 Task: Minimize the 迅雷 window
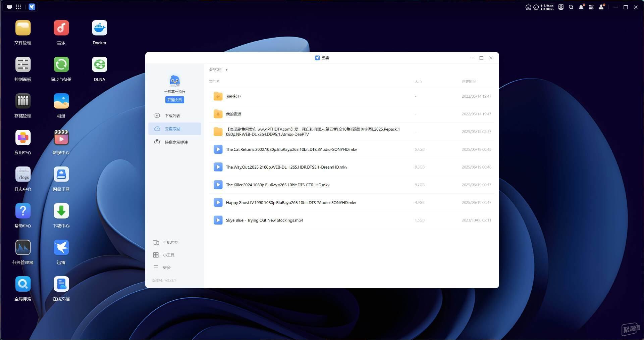coord(472,58)
